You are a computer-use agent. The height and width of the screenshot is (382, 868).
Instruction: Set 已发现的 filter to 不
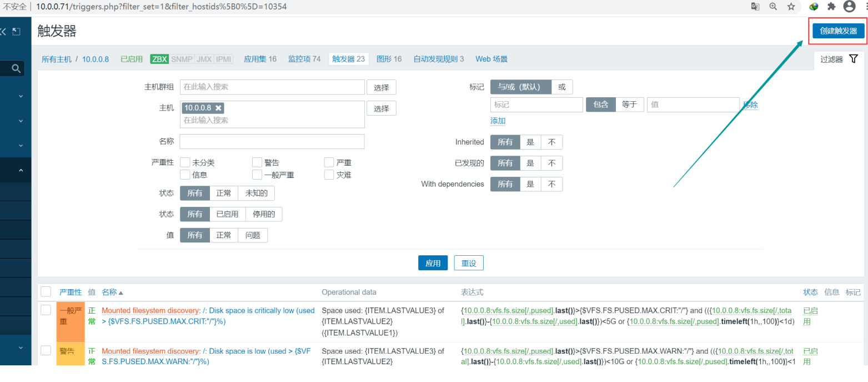click(x=551, y=163)
